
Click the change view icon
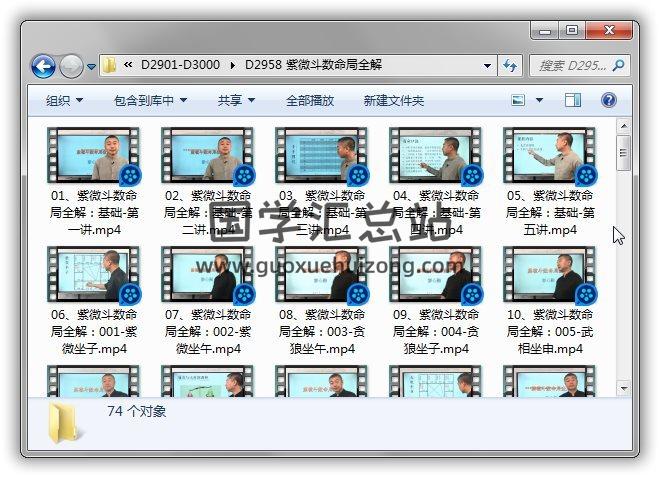point(519,100)
